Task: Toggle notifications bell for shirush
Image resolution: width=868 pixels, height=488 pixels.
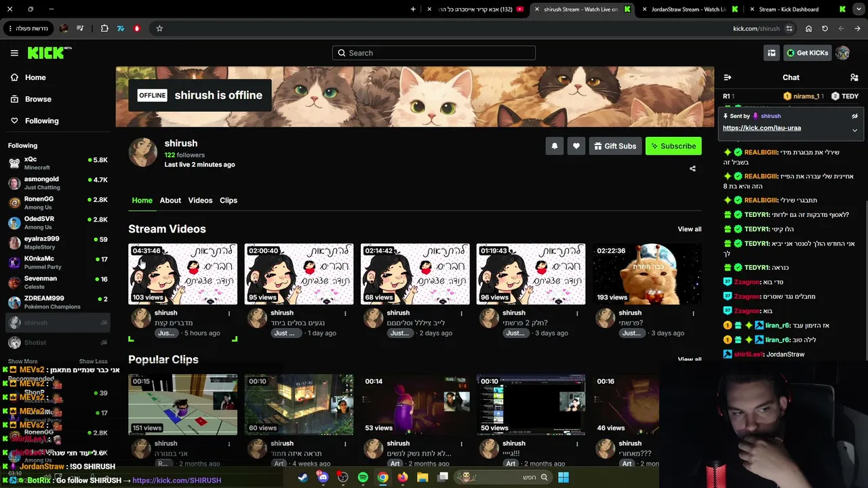Action: point(555,146)
